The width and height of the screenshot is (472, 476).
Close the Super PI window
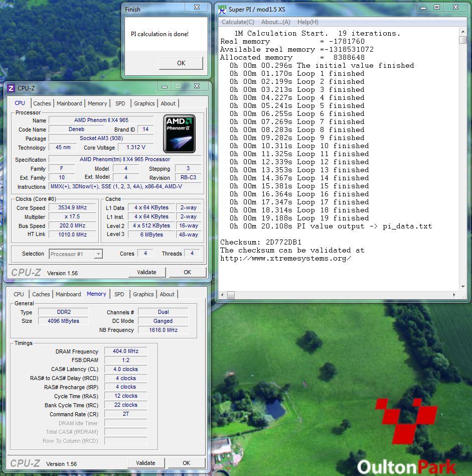(x=455, y=8)
